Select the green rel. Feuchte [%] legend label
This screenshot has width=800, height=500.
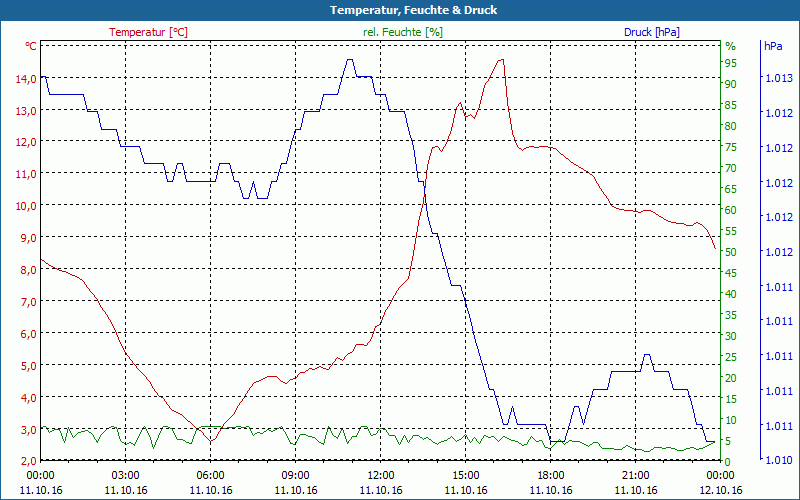[403, 32]
